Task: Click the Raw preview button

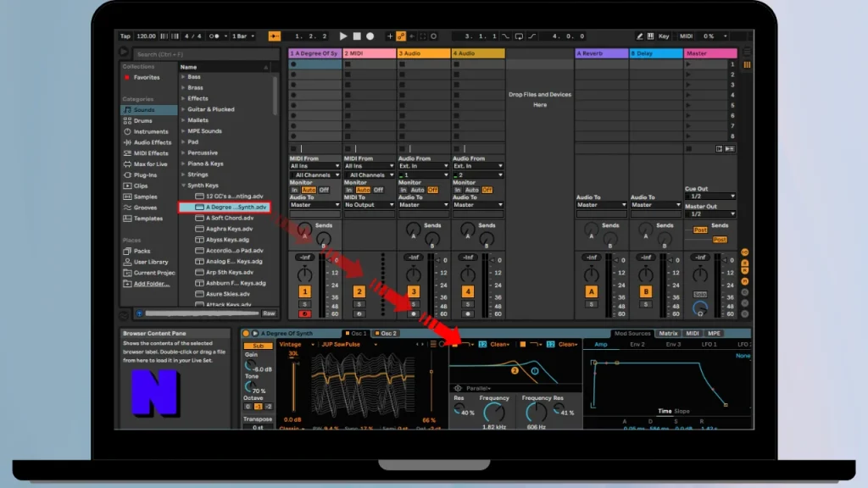Action: (269, 313)
